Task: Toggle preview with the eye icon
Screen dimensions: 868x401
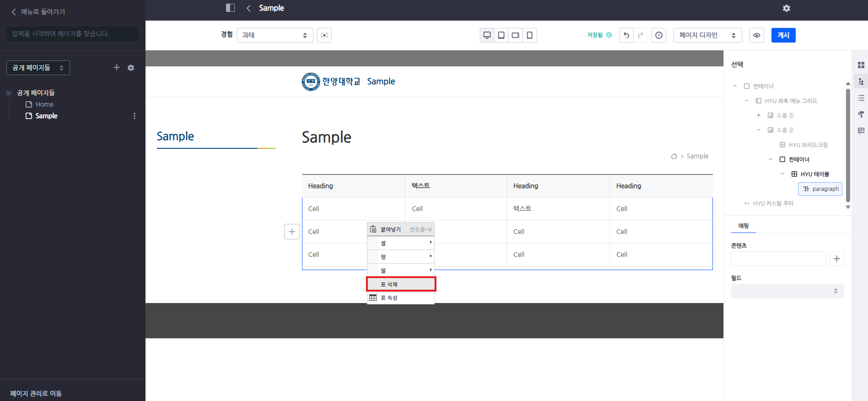Action: [757, 35]
